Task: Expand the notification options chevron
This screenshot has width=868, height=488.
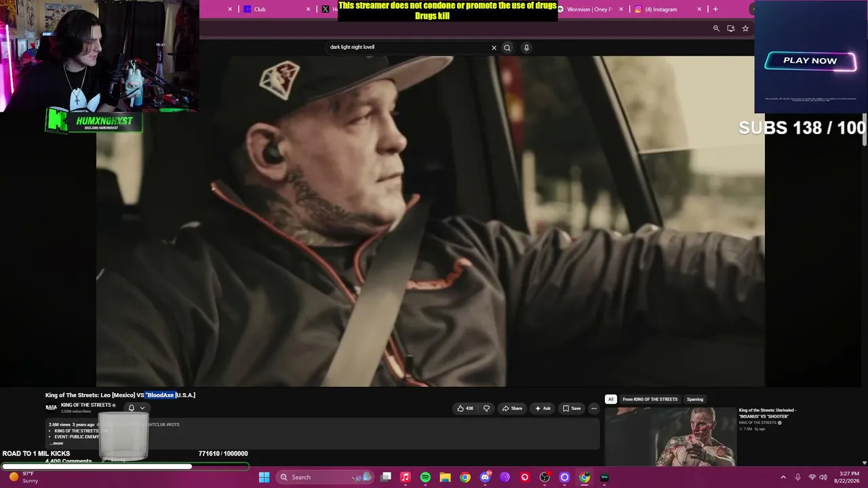Action: [142, 408]
